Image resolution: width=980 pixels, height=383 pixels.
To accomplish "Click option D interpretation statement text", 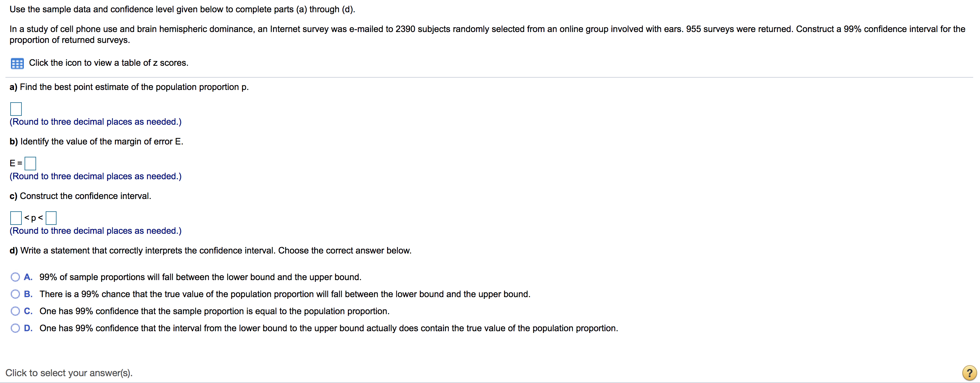I will [x=327, y=328].
